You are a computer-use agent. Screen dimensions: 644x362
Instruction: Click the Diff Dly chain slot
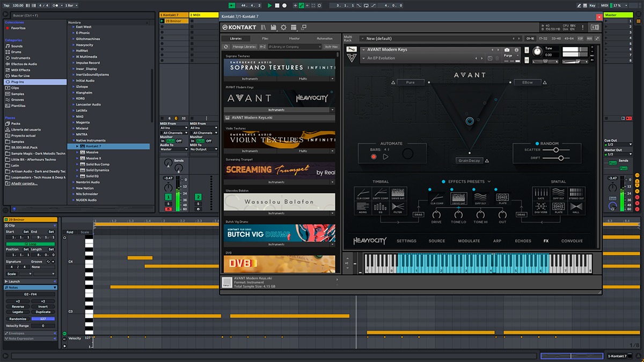480,200
